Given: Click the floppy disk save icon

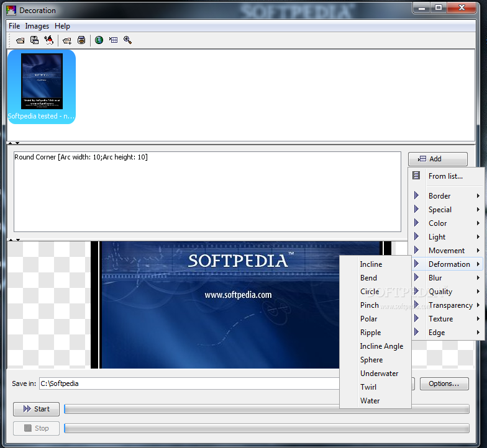Looking at the screenshot, I should (35, 40).
